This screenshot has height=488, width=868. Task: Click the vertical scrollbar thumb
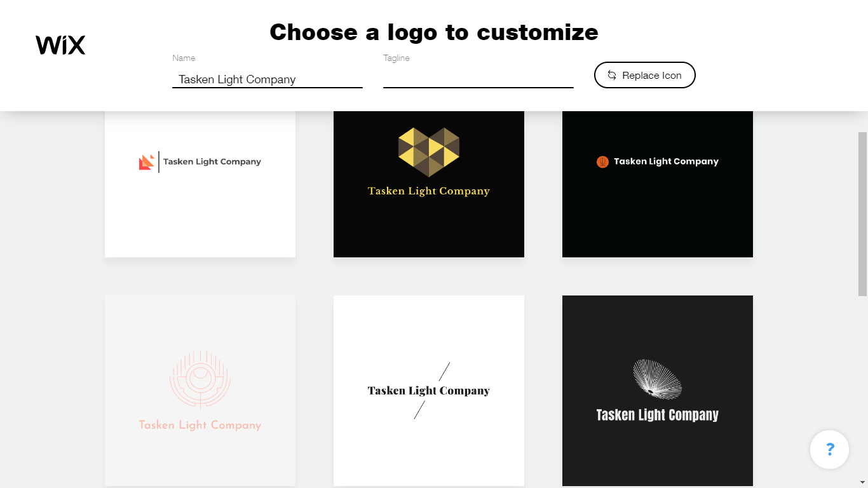(862, 213)
